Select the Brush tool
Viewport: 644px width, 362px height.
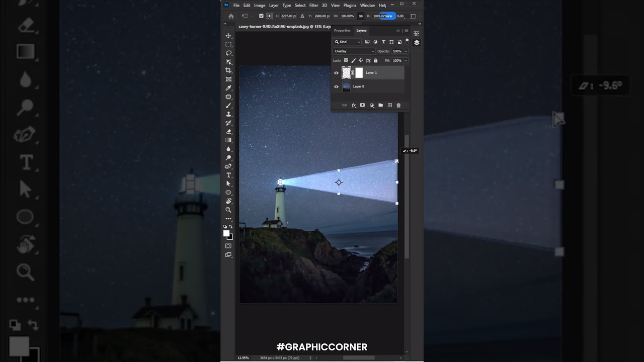coord(228,106)
